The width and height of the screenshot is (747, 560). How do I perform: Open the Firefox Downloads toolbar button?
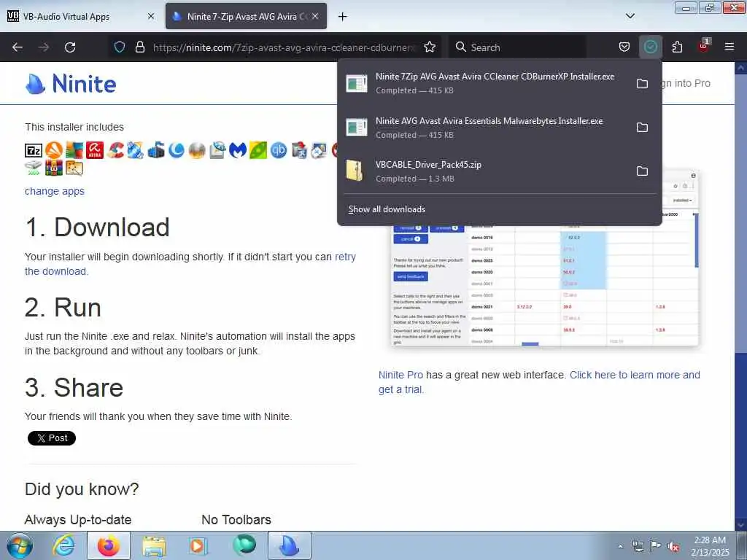pos(650,47)
